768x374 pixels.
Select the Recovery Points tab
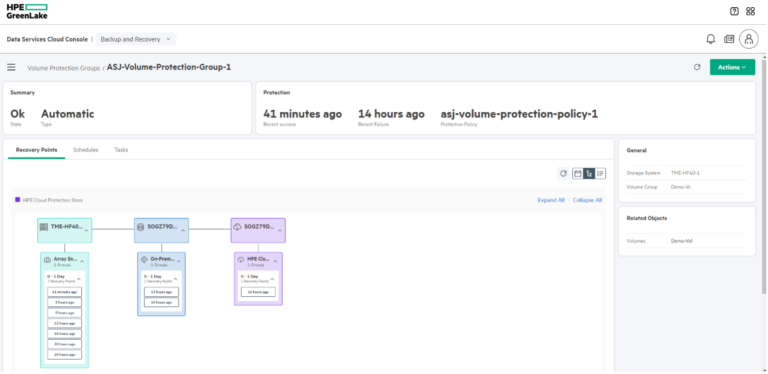pos(36,150)
